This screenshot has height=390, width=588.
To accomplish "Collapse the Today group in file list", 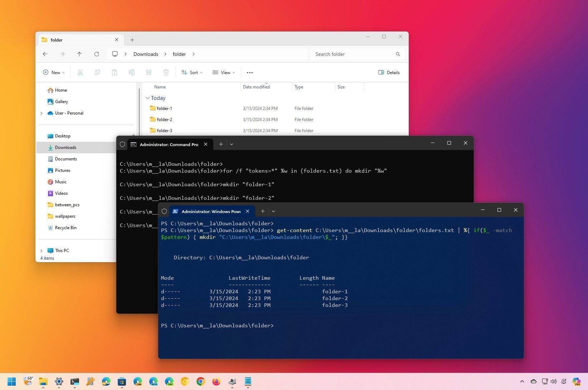I will (147, 98).
